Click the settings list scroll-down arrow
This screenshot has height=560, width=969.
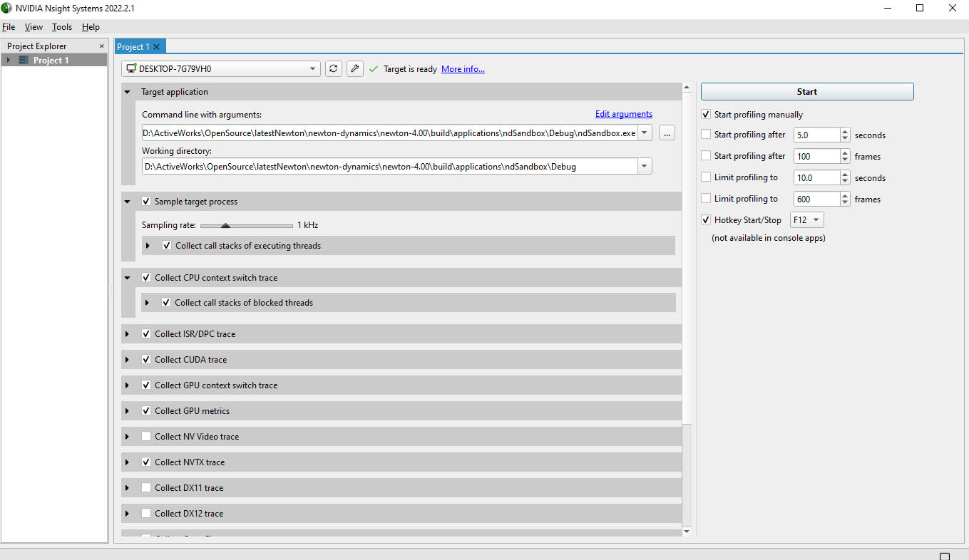687,531
